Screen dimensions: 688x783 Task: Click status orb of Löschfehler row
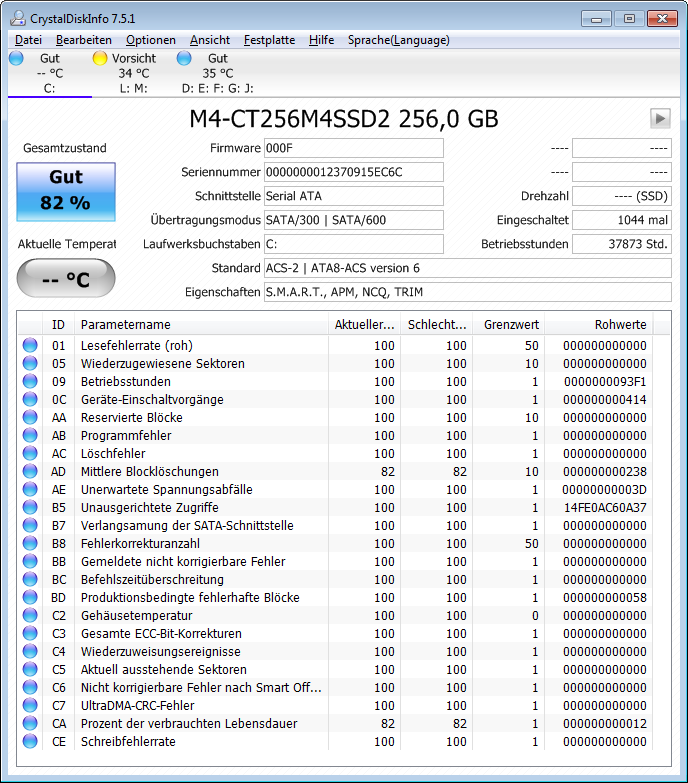[x=30, y=453]
